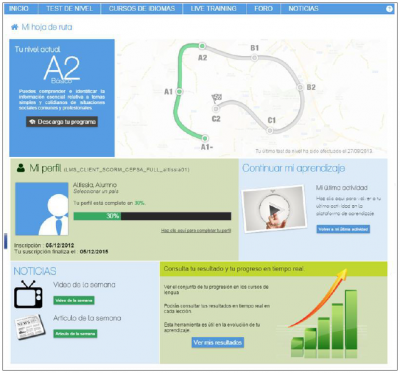Click the link to complete your profile
Image resolution: width=400 pixels, height=373 pixels.
coord(196,230)
